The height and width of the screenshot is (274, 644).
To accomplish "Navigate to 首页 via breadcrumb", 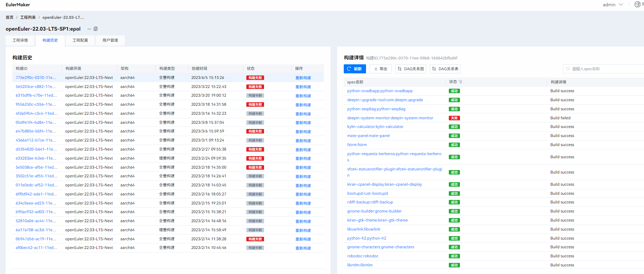I will tap(9, 17).
